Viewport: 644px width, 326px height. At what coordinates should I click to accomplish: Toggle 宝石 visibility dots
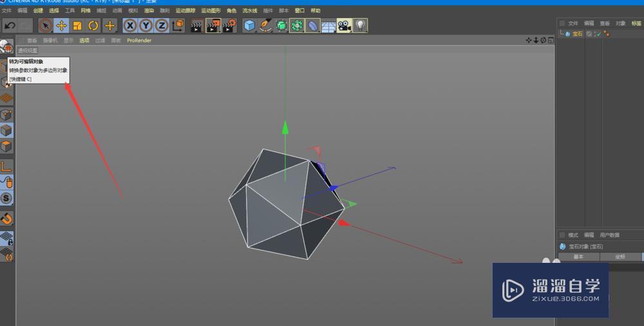pyautogui.click(x=596, y=34)
